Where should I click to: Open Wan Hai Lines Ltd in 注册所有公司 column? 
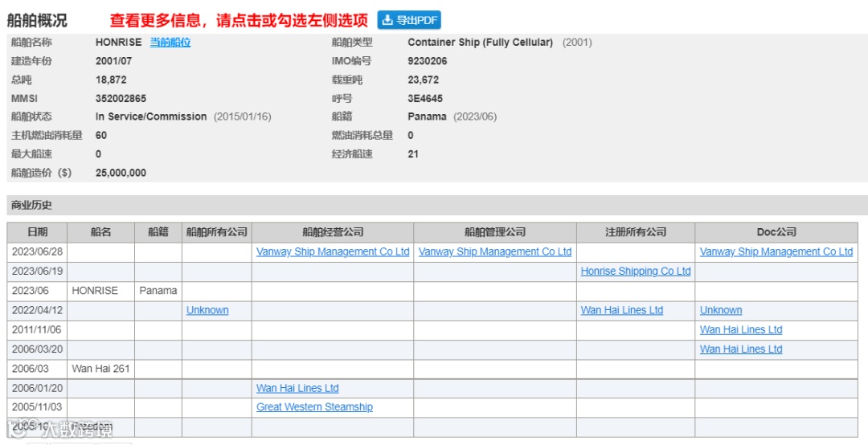(621, 311)
